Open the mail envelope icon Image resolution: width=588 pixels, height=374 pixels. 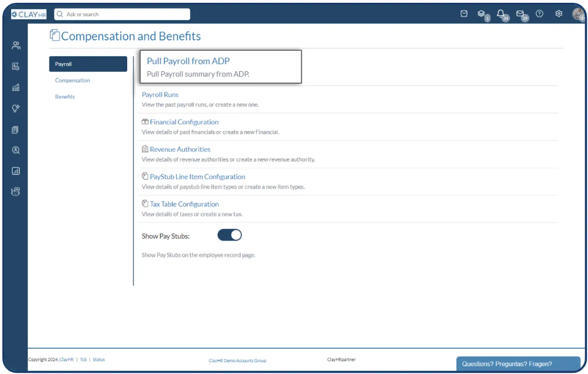(520, 14)
